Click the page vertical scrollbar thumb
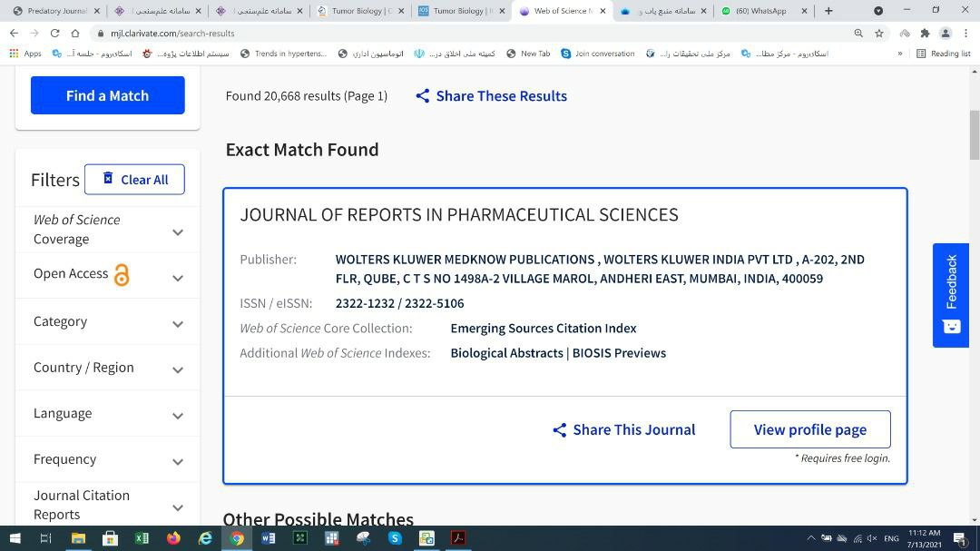Screen dimensions: 980x551 coord(975,134)
